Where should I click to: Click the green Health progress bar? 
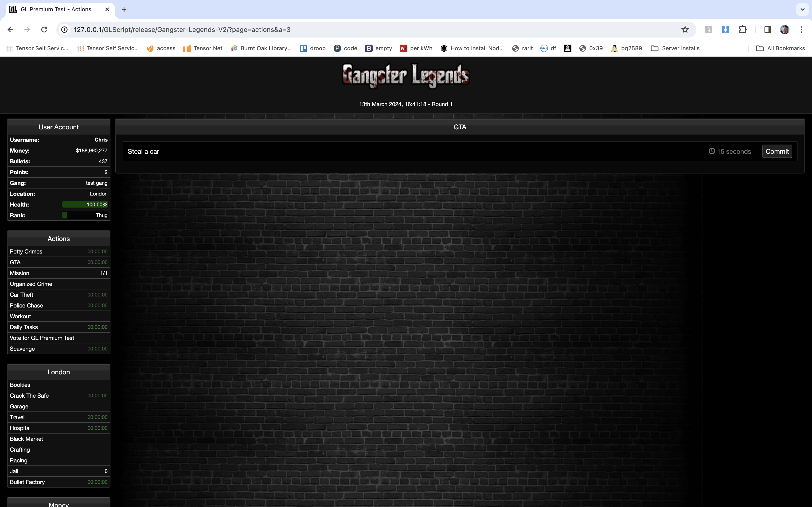85,204
